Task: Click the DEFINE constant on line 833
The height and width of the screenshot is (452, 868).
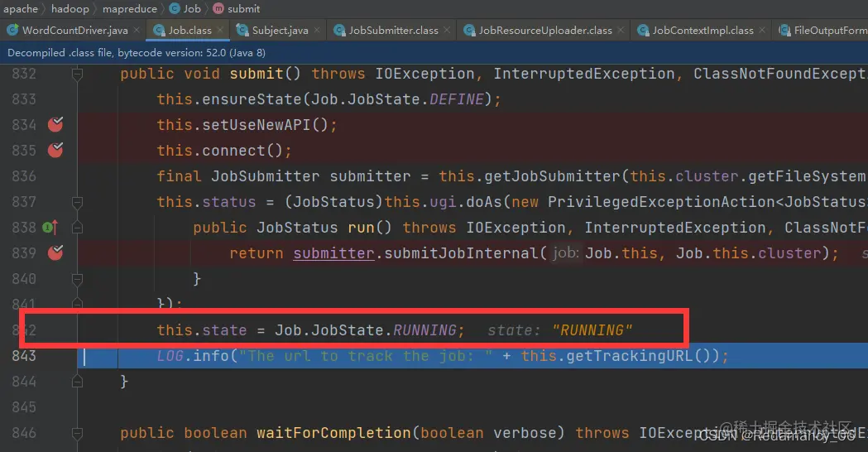Action: 457,99
